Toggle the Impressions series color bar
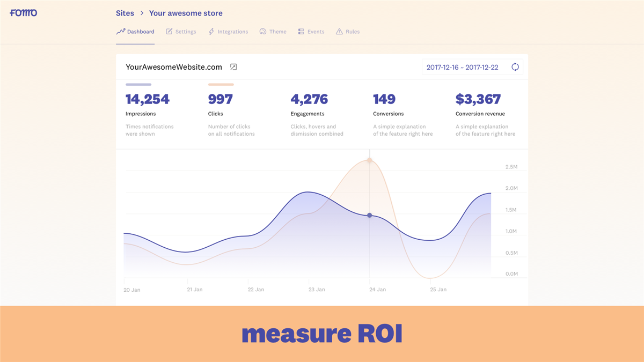 [138, 84]
